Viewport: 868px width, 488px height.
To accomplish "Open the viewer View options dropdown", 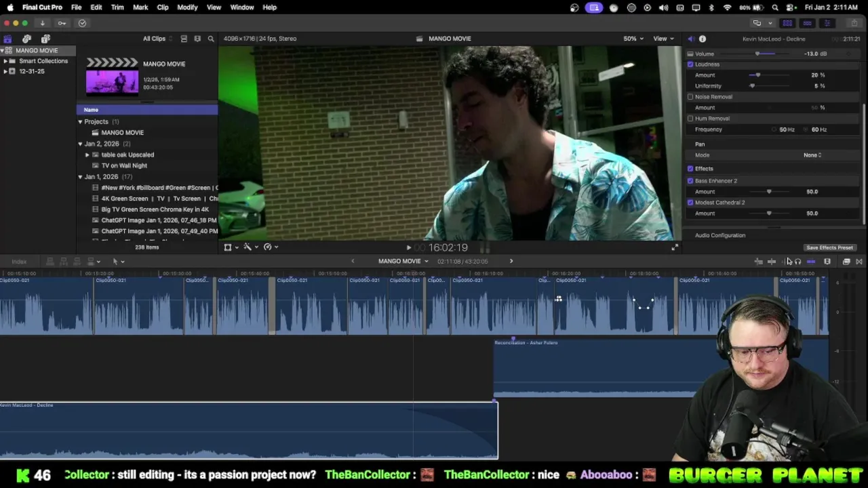I will click(x=663, y=39).
